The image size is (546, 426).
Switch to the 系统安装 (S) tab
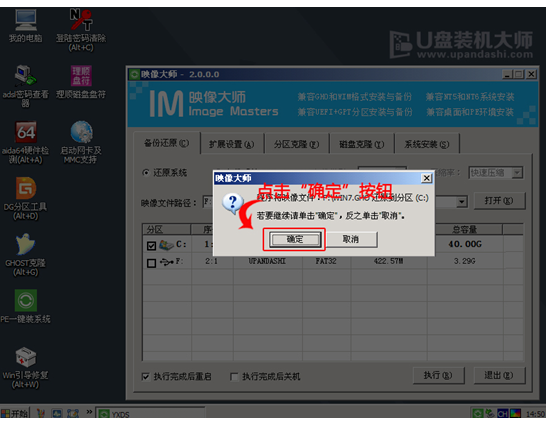point(427,144)
